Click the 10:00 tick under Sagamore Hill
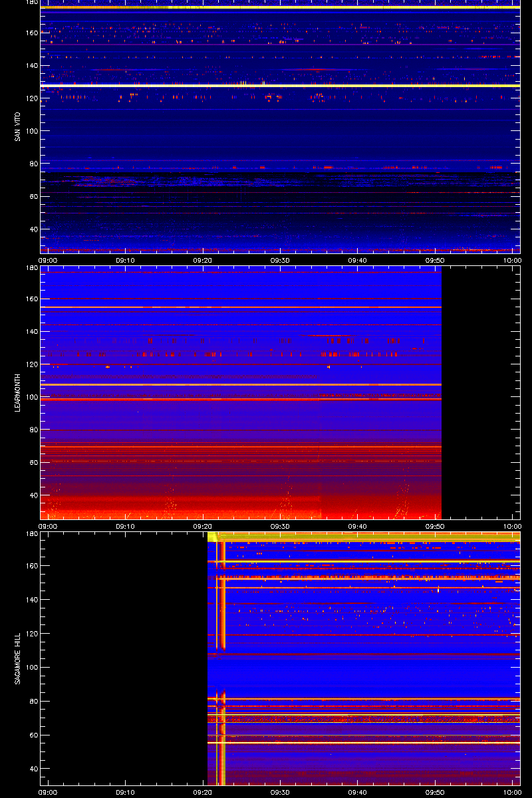The width and height of the screenshot is (532, 798). (512, 792)
